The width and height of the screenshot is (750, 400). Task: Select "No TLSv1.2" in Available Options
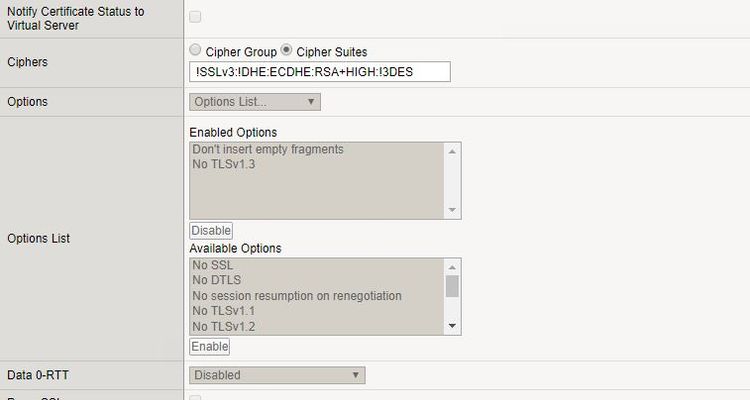tap(223, 326)
